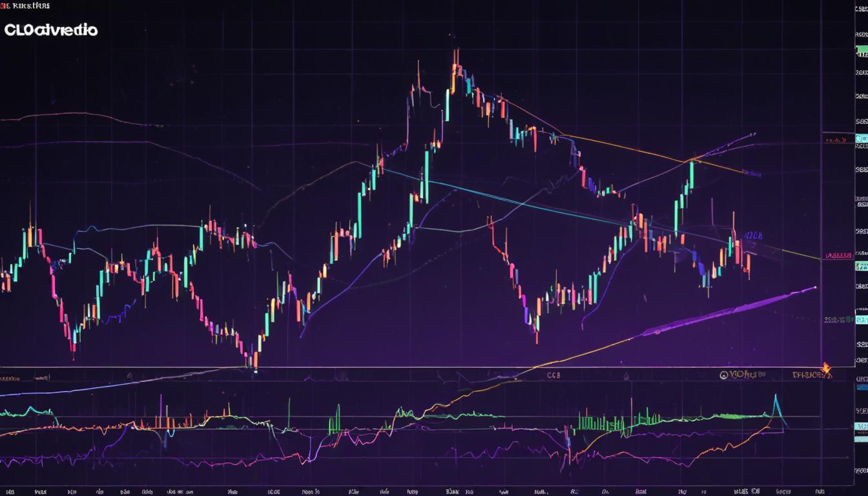This screenshot has width=868, height=496.
Task: Click the orange flame alert icon on right edge
Action: (825, 367)
